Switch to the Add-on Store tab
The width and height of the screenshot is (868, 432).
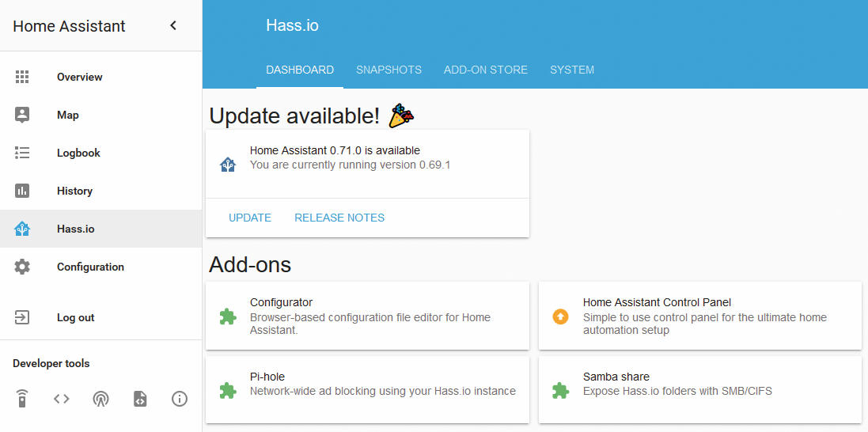point(486,70)
